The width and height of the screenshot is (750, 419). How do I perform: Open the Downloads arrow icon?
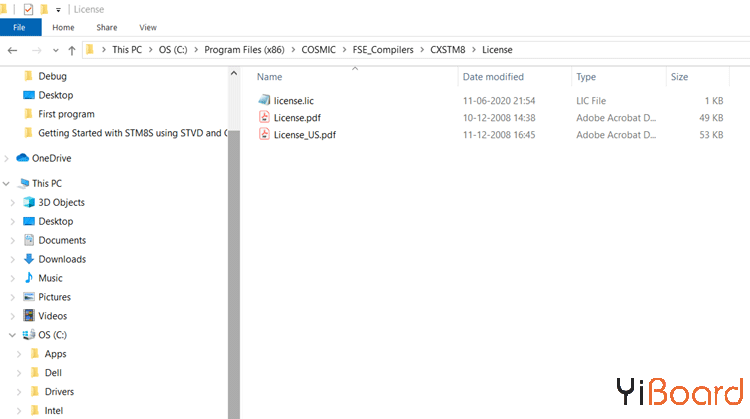[29, 259]
